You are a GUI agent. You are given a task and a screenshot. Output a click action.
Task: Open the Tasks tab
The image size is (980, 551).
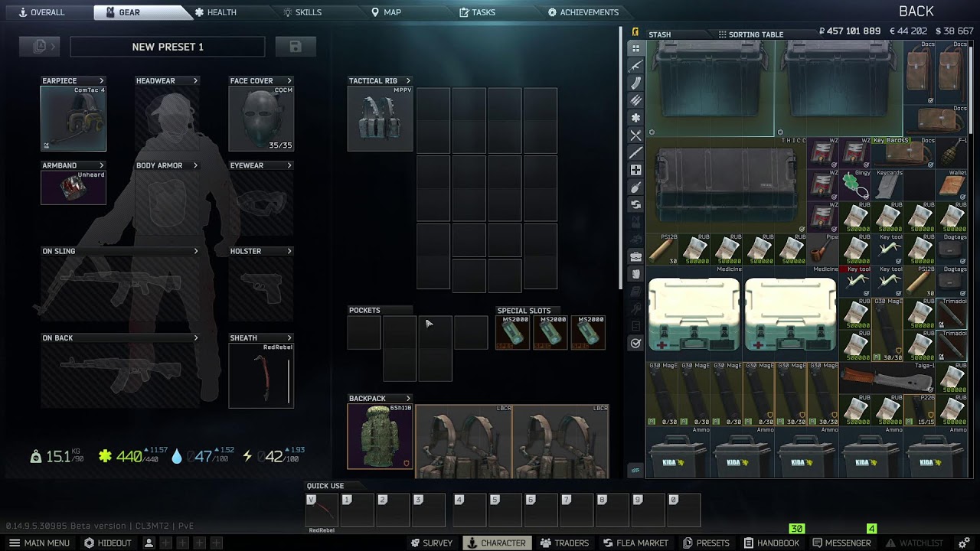coord(478,12)
